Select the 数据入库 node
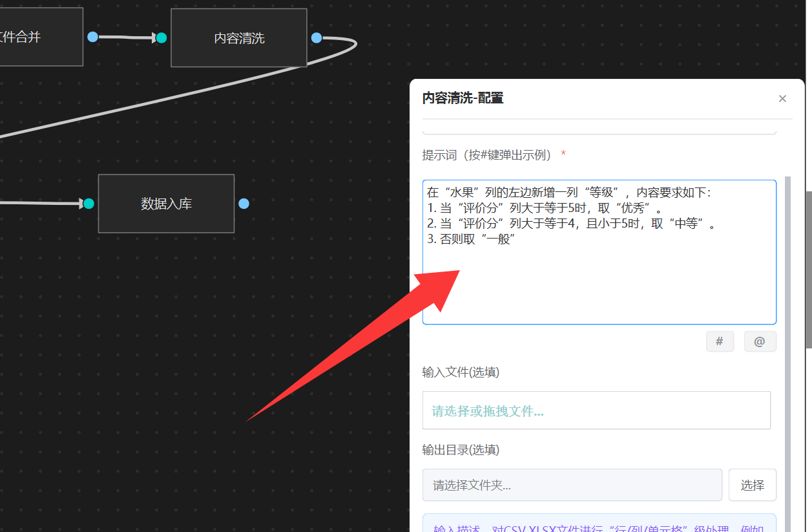 166,204
